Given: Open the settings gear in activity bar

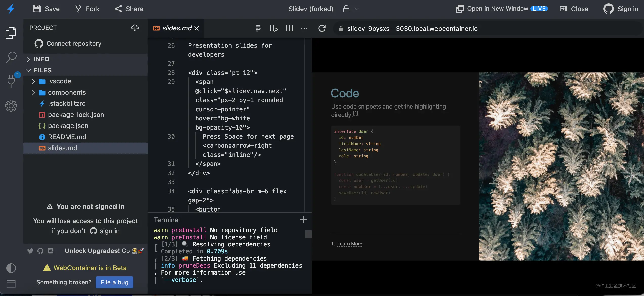Looking at the screenshot, I should pyautogui.click(x=11, y=105).
